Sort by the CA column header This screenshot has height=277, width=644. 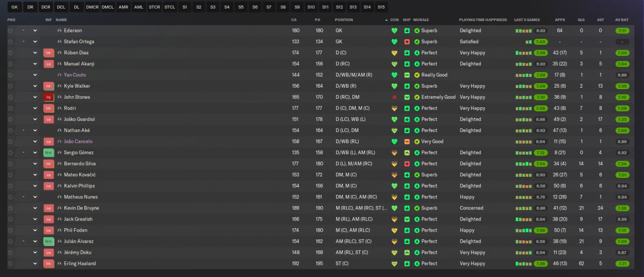tap(294, 20)
